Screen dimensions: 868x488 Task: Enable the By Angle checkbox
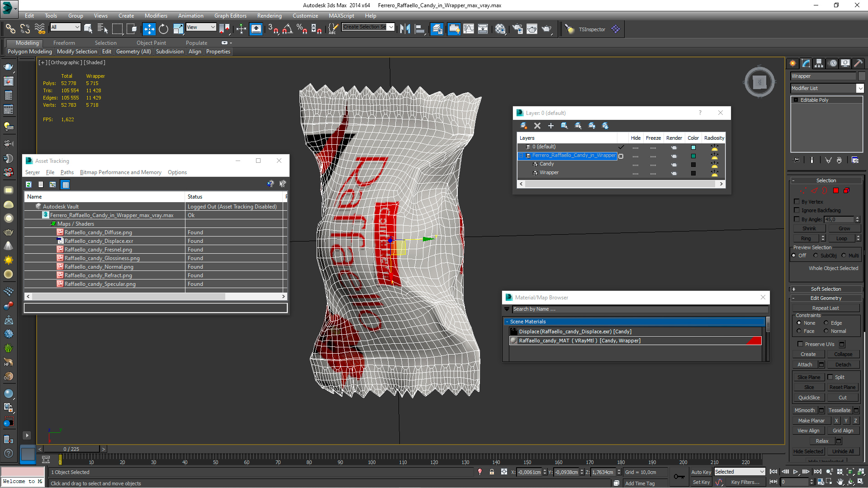797,219
